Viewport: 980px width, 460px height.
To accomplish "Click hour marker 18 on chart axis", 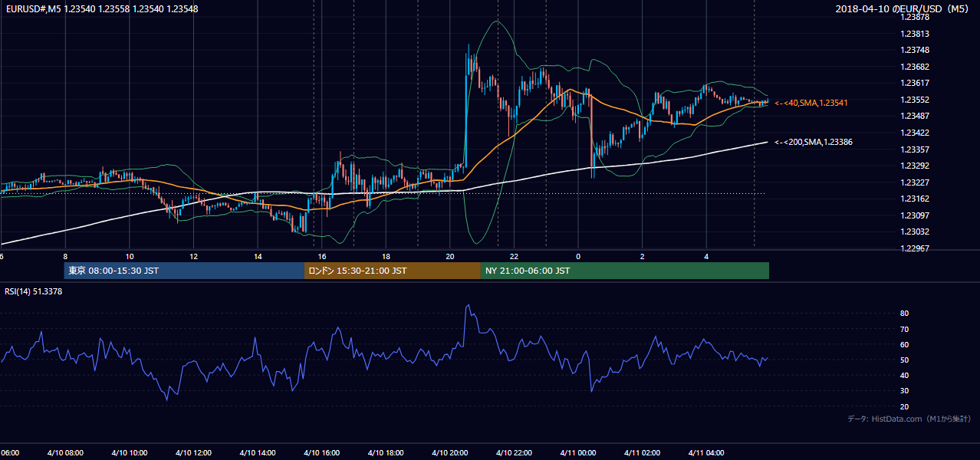I will (x=386, y=256).
